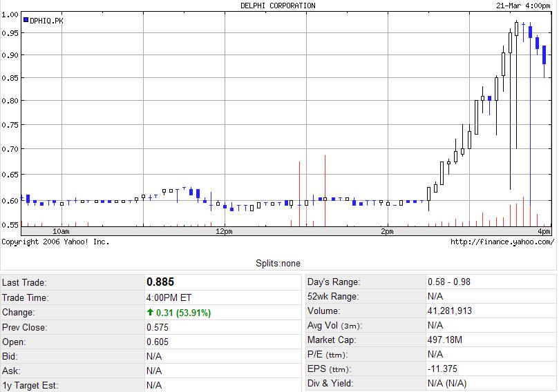Select the 12pm marker on time axis
This screenshot has height=392, width=559.
pos(224,231)
